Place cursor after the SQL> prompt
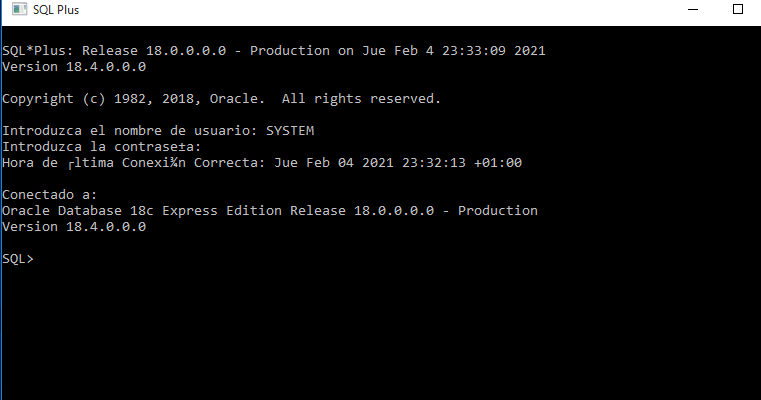This screenshot has height=400, width=761. coord(39,259)
